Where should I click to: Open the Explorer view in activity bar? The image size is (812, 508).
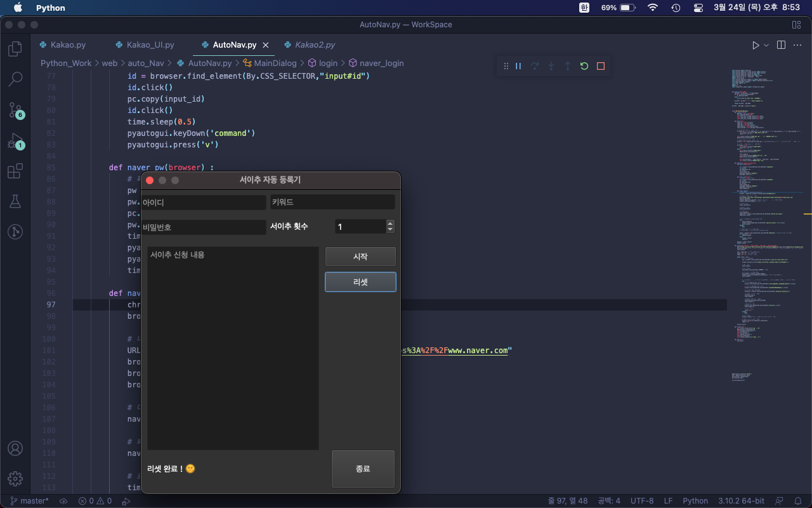(x=15, y=49)
